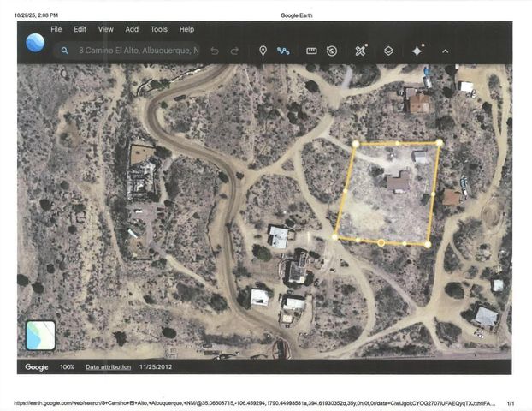
Task: Click the map style thumbnail
Action: pos(40,335)
